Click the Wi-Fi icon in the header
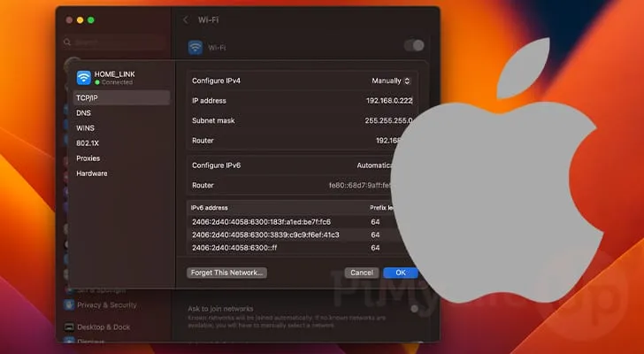The width and height of the screenshot is (644, 354). tap(195, 46)
